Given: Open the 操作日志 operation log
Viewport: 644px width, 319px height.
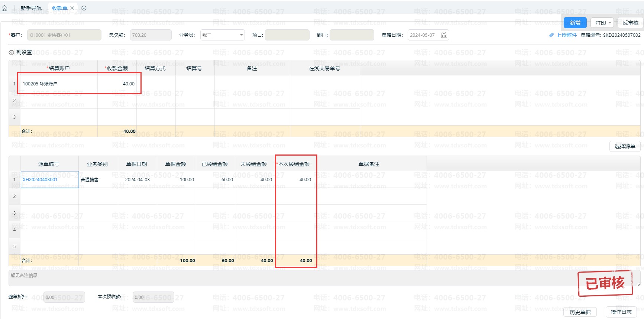Looking at the screenshot, I should [x=621, y=312].
